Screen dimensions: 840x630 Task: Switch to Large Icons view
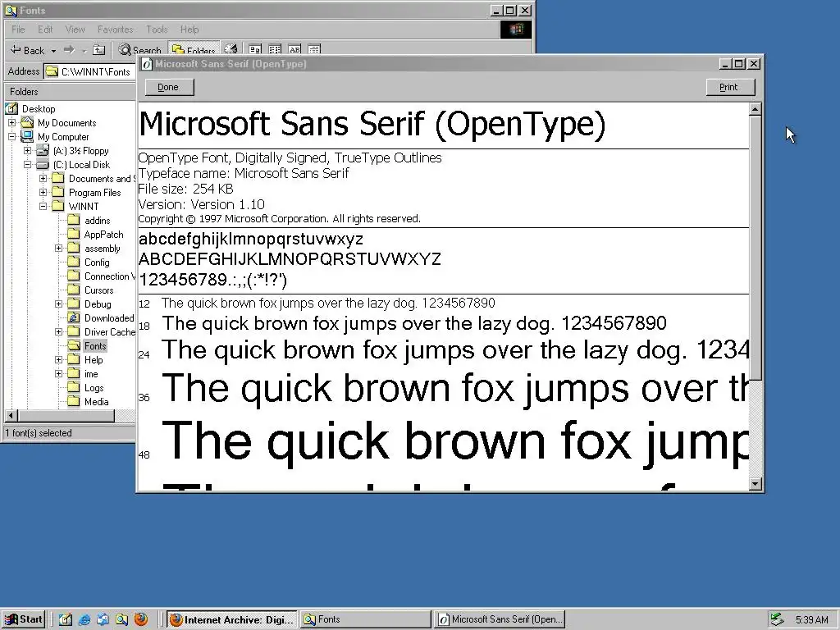tap(255, 49)
